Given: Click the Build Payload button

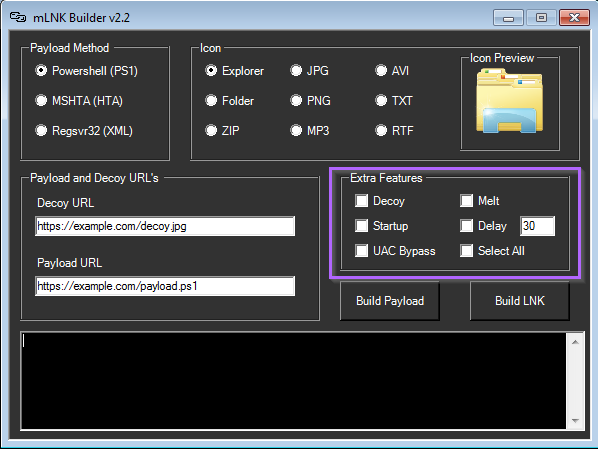Looking at the screenshot, I should point(390,301).
